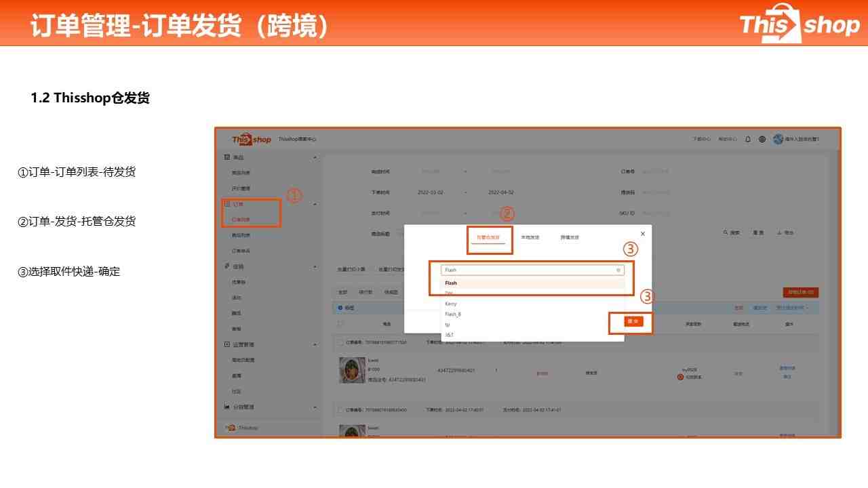
Task: Switch to the 本地发货 tab in the dialog
Action: point(530,238)
